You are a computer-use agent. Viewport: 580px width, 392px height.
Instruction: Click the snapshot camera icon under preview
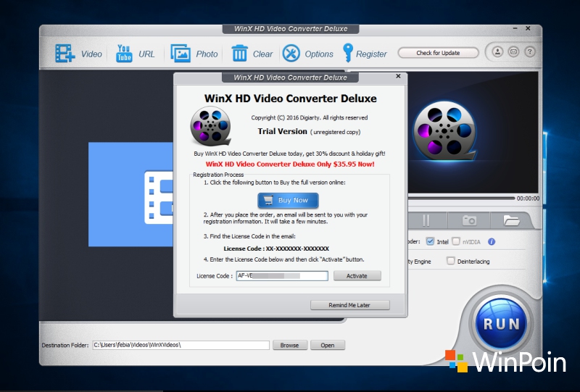tap(469, 221)
